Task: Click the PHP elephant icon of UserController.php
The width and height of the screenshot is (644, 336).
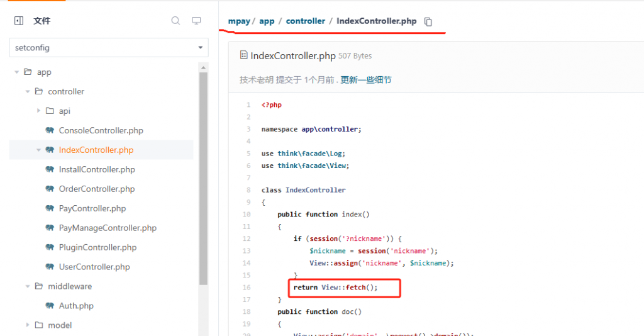Action: [50, 267]
